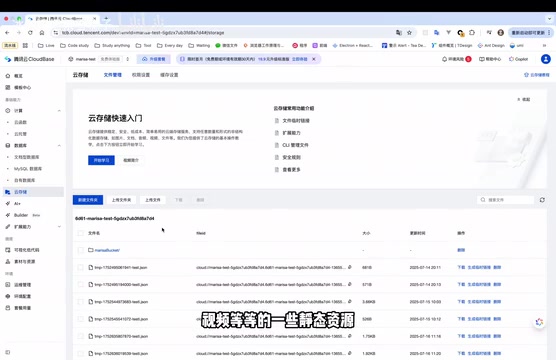Open MySQL 数据库 in the sidebar
Image resolution: width=556 pixels, height=360 pixels.
coord(28,168)
